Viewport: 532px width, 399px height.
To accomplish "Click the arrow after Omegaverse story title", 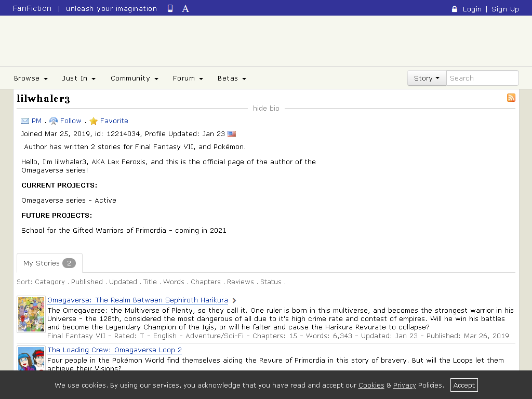I will pyautogui.click(x=234, y=300).
